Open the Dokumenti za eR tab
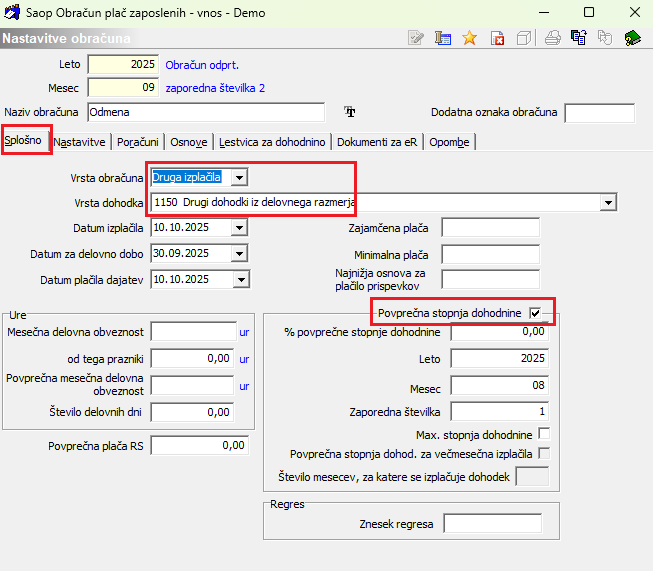 pos(377,142)
